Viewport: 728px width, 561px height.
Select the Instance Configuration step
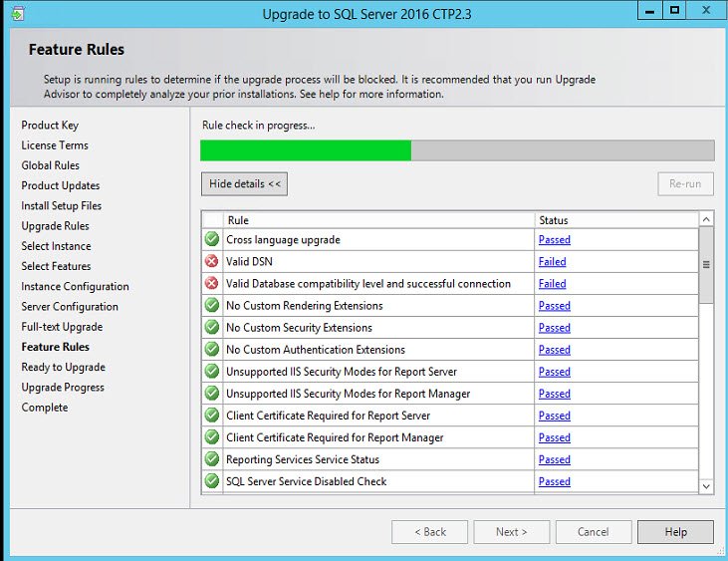click(76, 287)
